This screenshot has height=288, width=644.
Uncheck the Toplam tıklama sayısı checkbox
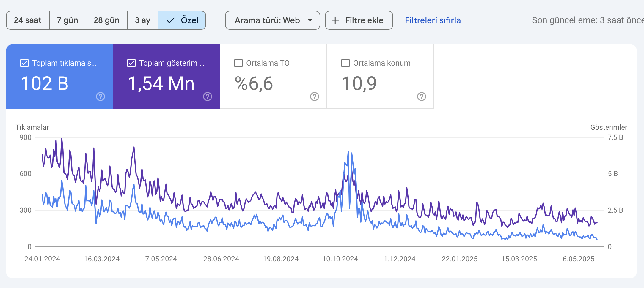24,63
